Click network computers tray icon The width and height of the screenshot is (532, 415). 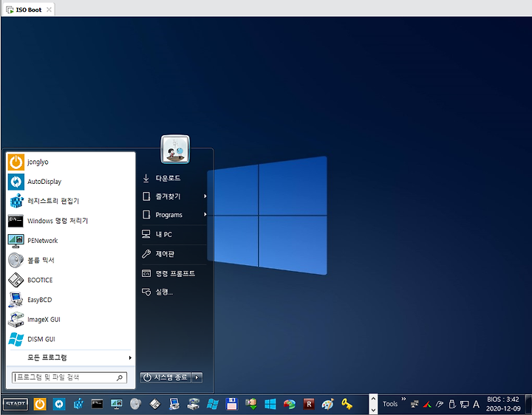[415, 404]
